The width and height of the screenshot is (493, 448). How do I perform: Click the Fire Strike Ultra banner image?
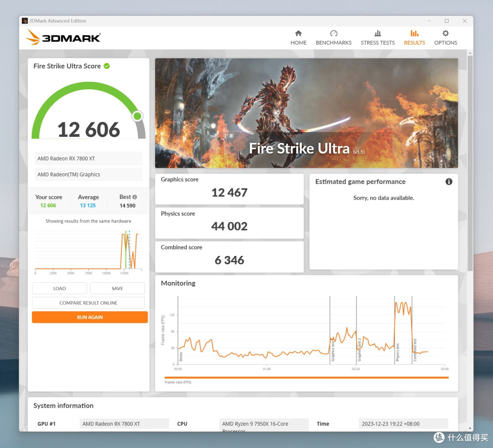coord(307,113)
